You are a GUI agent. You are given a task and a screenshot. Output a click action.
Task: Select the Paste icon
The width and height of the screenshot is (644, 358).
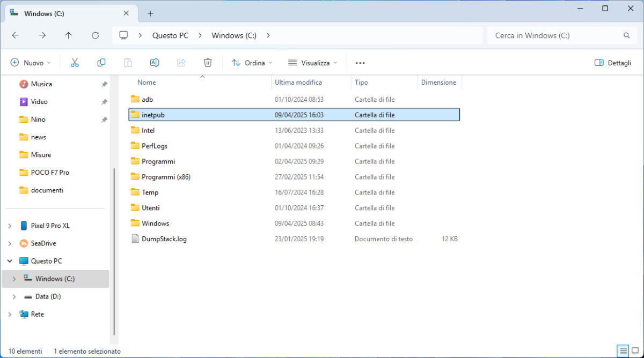[128, 62]
